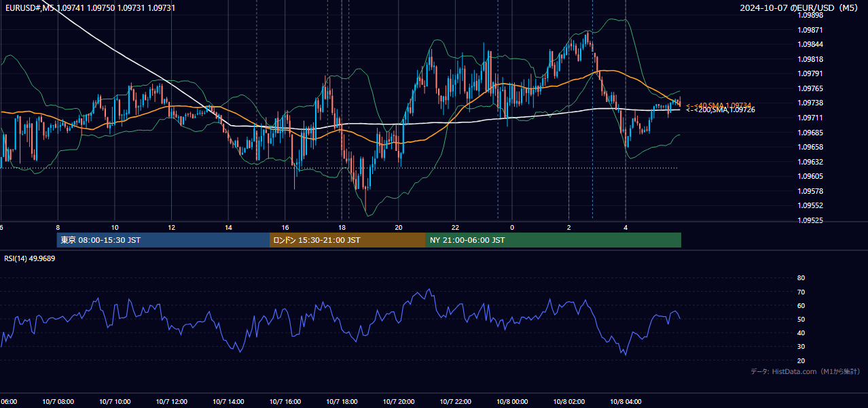The height and width of the screenshot is (408, 868).
Task: Click price axis value 1.09605
Action: coord(810,176)
